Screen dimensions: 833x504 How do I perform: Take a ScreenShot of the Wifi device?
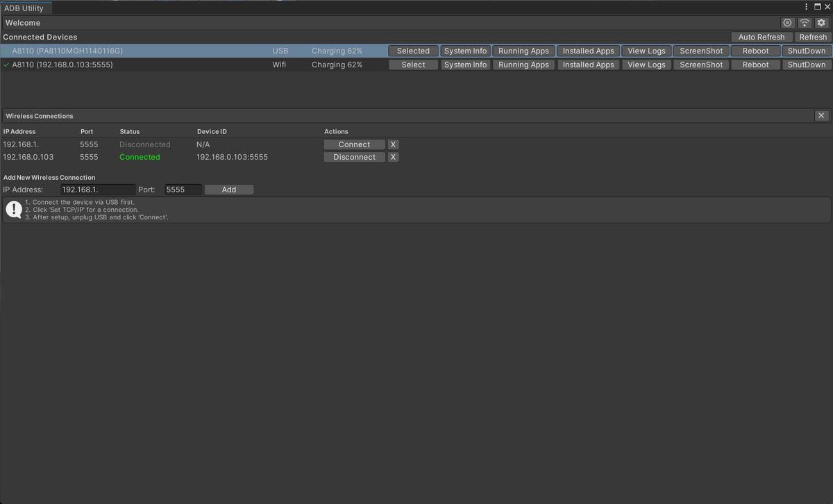[701, 65]
